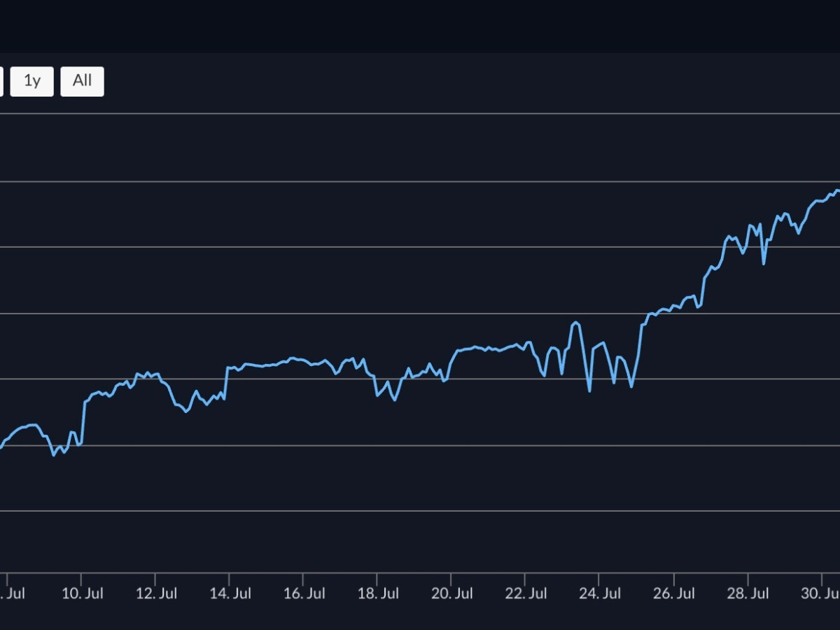Select the 1y time range button

pyautogui.click(x=31, y=80)
